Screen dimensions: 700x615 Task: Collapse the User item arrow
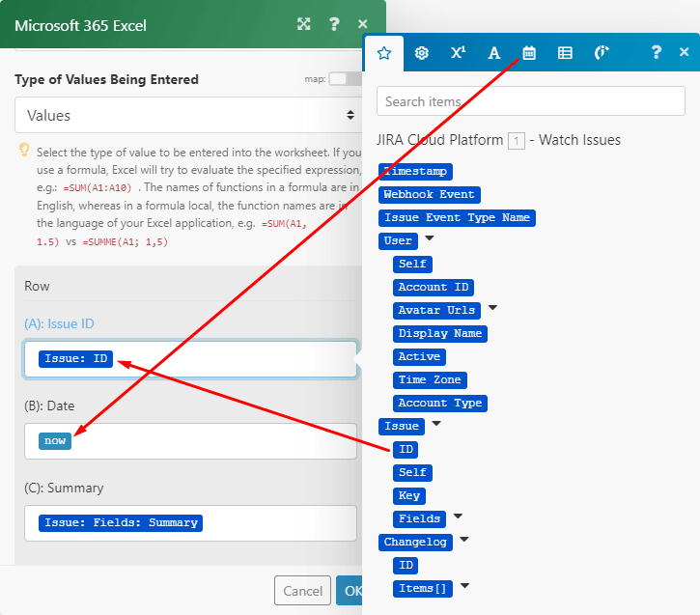[x=430, y=238]
